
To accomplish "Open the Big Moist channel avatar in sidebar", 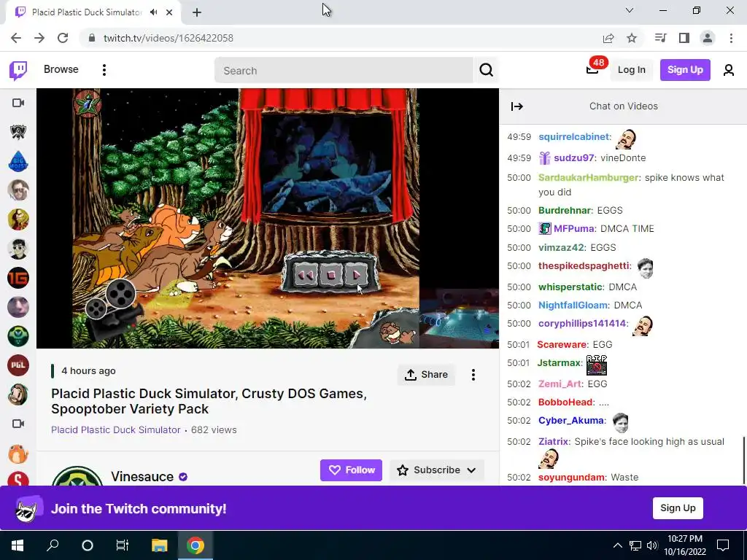I will click(x=18, y=161).
